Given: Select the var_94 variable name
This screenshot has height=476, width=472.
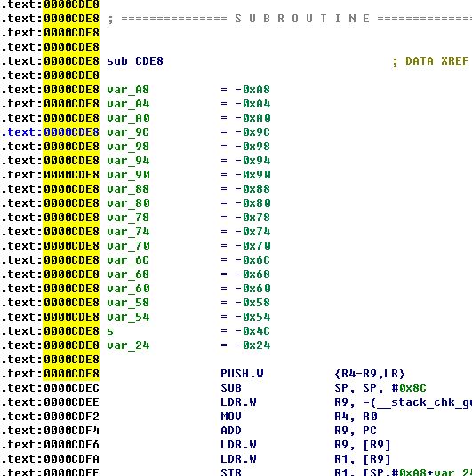Looking at the screenshot, I should pyautogui.click(x=128, y=161).
